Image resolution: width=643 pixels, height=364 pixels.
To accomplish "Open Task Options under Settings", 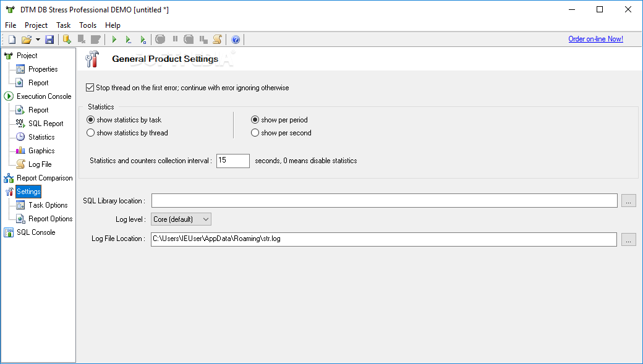I will coord(48,205).
